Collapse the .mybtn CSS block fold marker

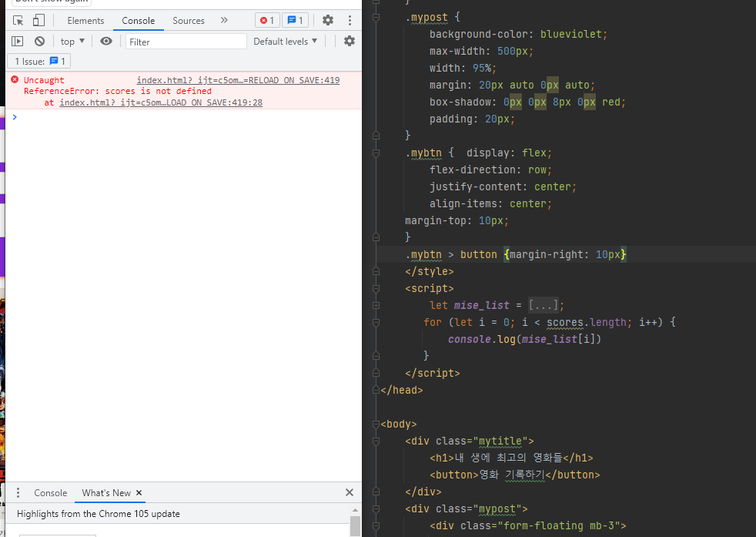[376, 153]
